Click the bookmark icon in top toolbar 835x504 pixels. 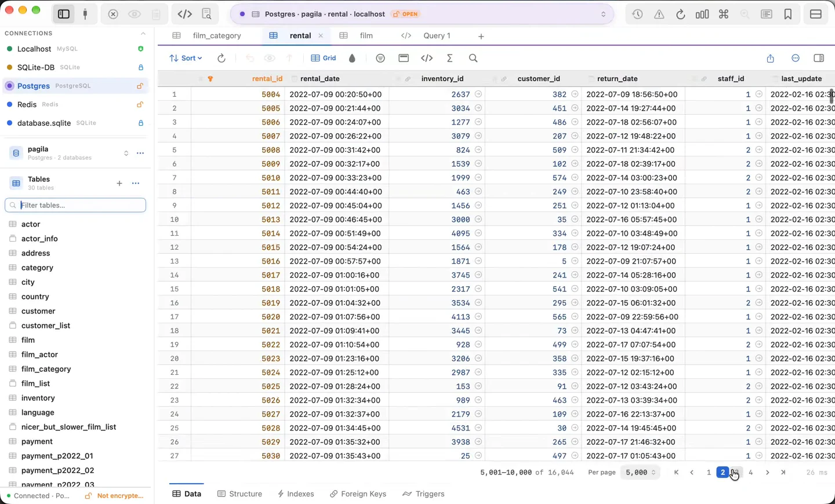788,14
